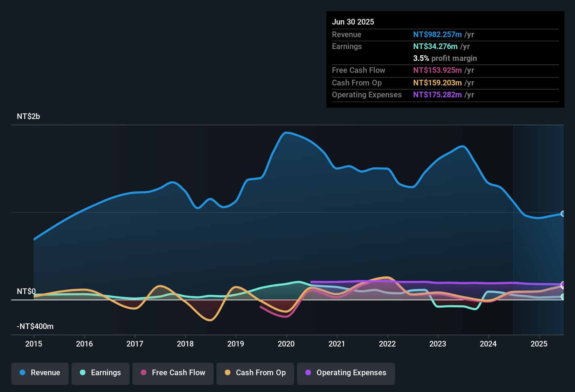Viewport: 575px width, 392px height.
Task: Select the 2020 label on the x-axis
Action: tap(286, 344)
